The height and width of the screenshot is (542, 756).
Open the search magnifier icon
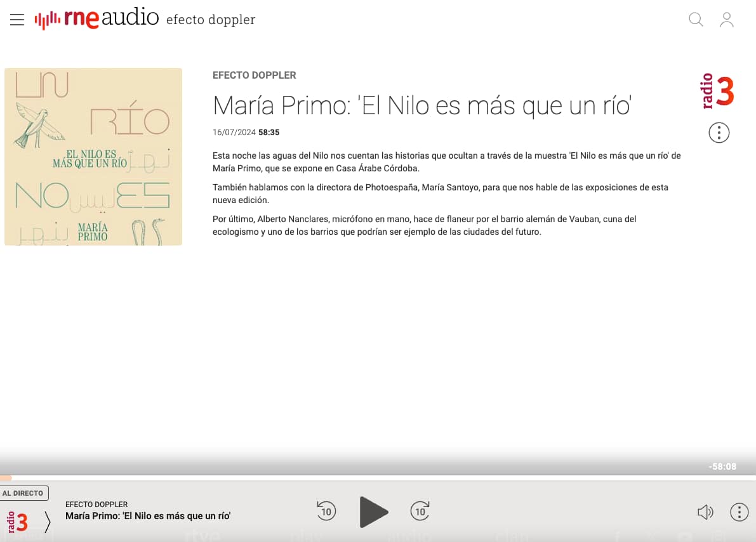coord(696,20)
